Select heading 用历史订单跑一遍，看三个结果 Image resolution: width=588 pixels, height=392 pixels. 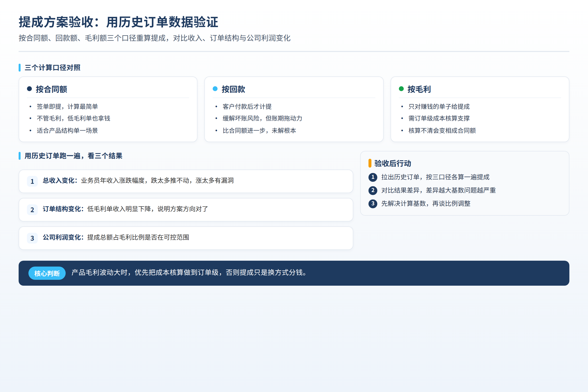tap(73, 156)
